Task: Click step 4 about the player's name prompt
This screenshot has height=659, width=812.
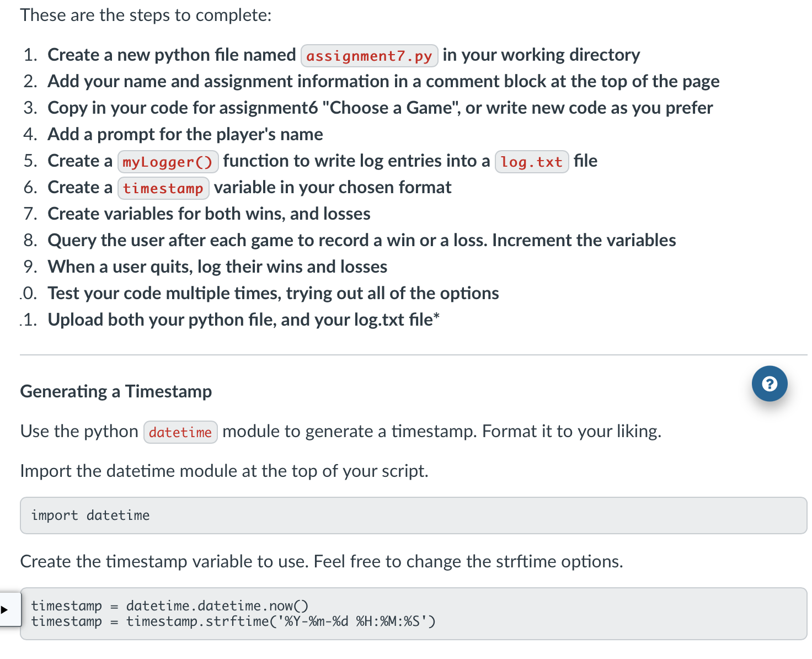Action: click(x=185, y=134)
